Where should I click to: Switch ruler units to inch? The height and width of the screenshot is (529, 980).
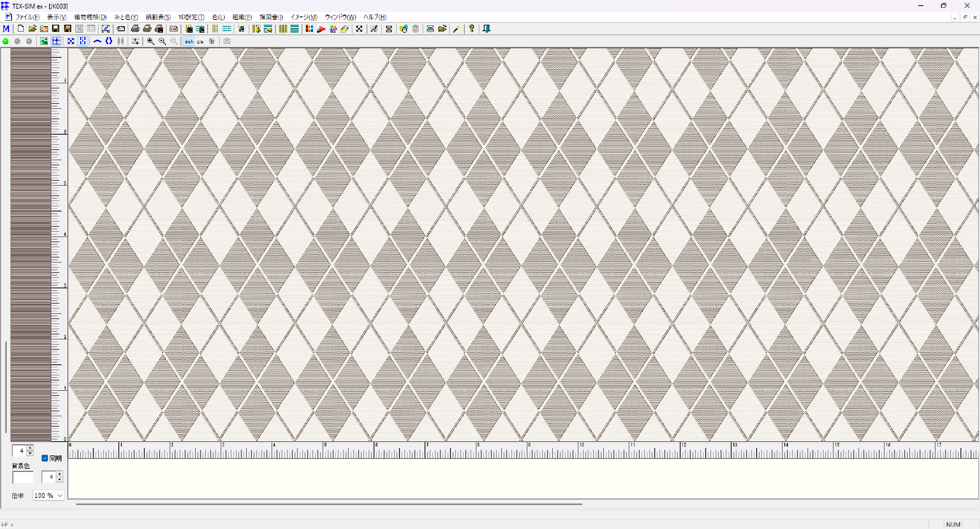tap(189, 41)
